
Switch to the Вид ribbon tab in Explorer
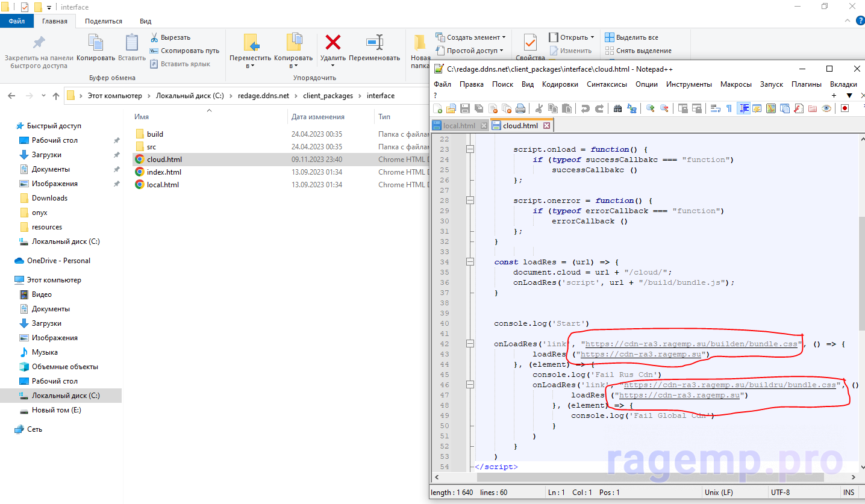[x=145, y=21]
